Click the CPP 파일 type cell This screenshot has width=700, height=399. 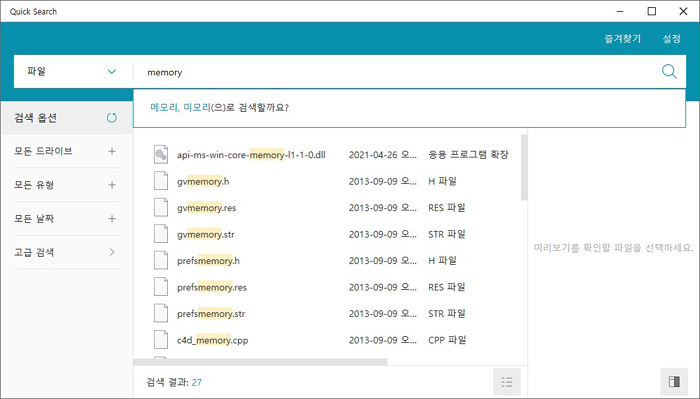click(x=447, y=340)
